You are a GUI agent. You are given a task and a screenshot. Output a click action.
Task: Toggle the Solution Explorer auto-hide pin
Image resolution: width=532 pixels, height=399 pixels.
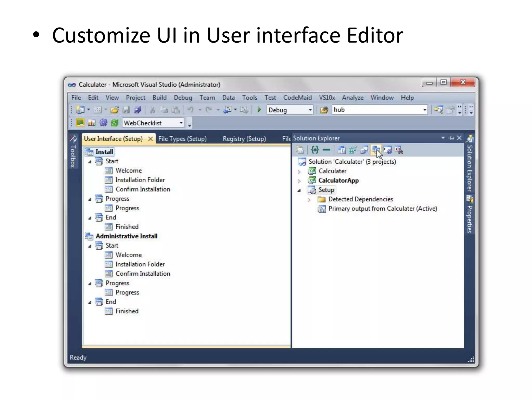click(x=451, y=138)
